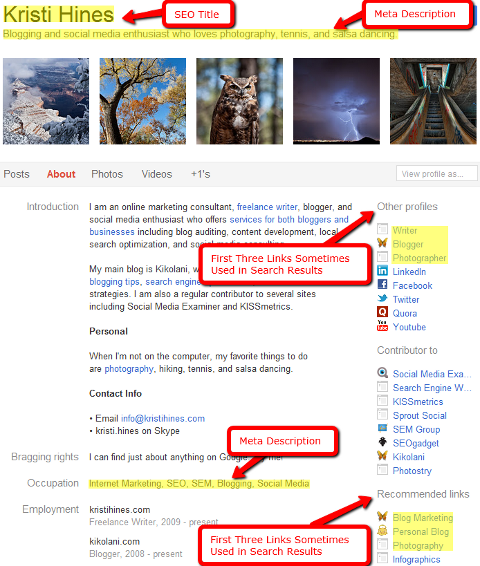480x566 pixels.
Task: Open the +1's tab
Action: [200, 174]
